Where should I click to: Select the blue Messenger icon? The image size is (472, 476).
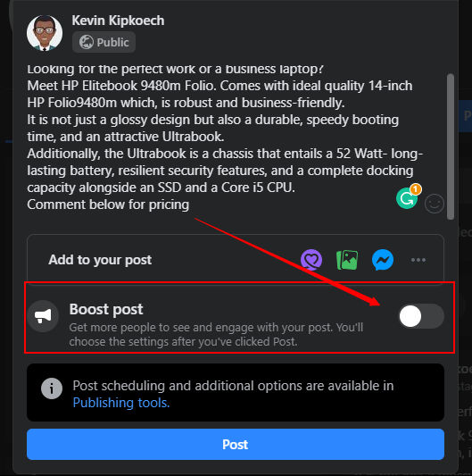coord(383,260)
